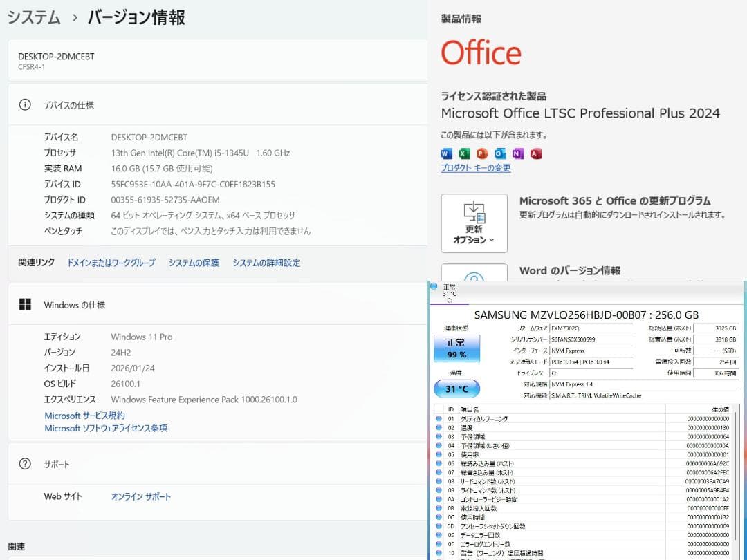The image size is (747, 560).
Task: Click the Access app icon
Action: (x=535, y=153)
